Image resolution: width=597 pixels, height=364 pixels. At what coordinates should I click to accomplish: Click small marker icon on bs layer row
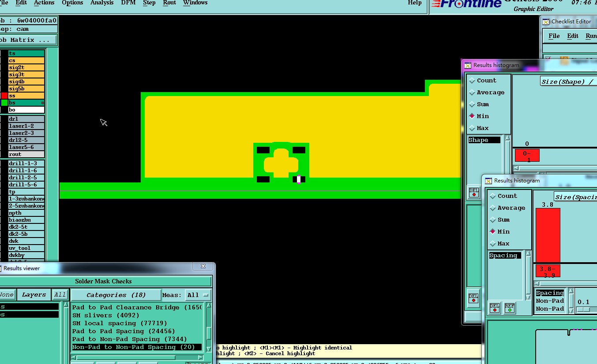[42, 103]
